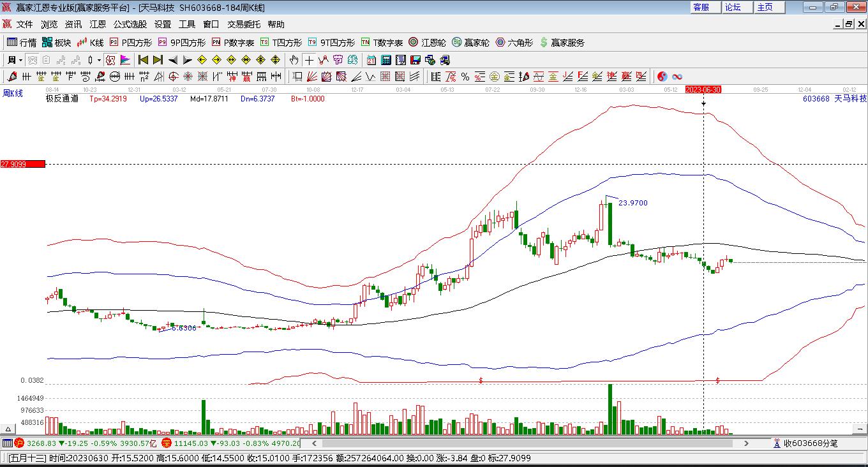Open the P数字表 tool
The height and width of the screenshot is (467, 868).
click(233, 43)
